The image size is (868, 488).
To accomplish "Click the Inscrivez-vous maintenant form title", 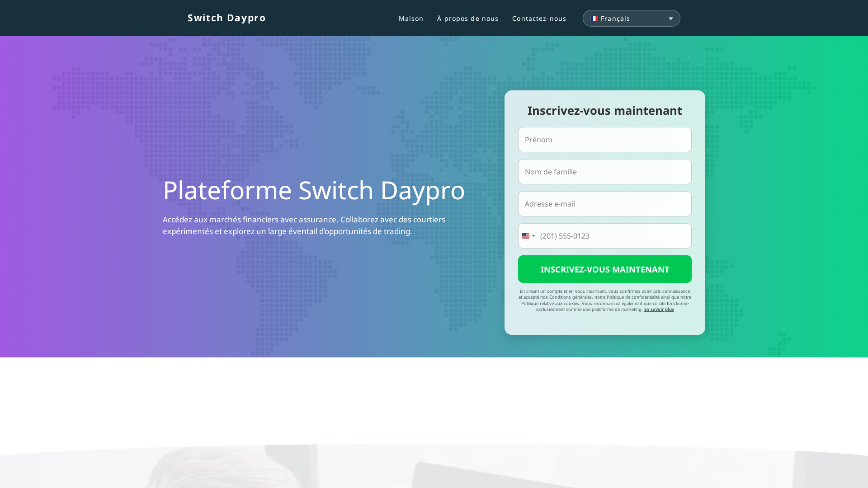I will (x=604, y=110).
